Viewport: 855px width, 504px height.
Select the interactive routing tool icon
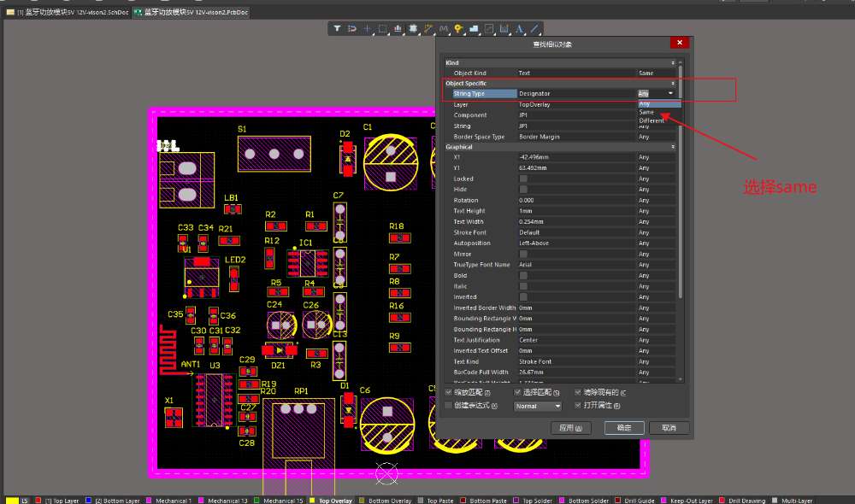pyautogui.click(x=428, y=28)
